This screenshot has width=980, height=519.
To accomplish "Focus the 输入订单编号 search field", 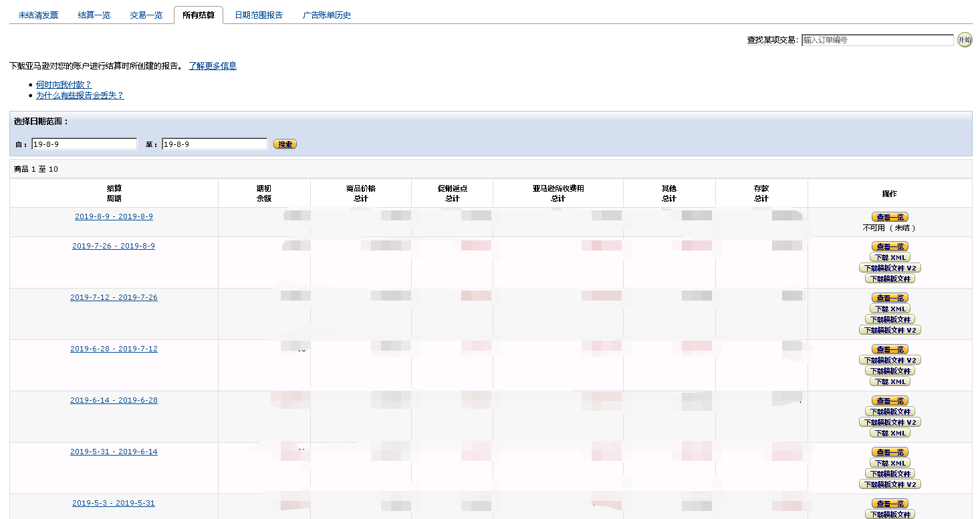I will tap(878, 40).
